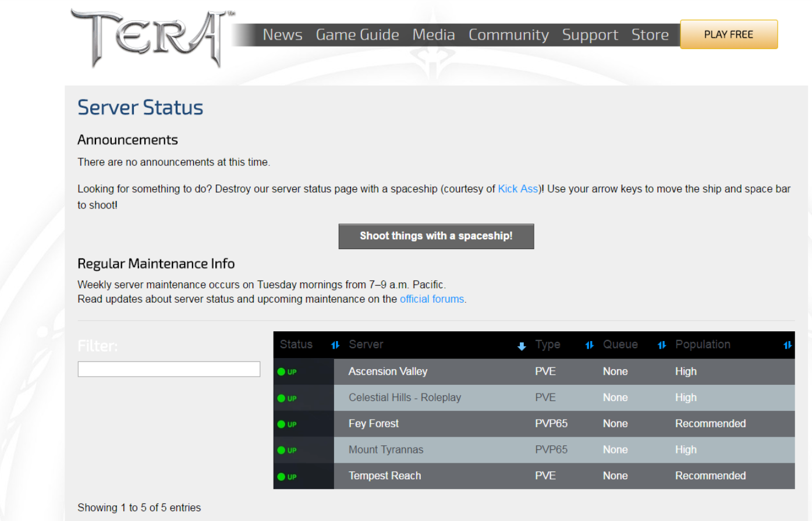Open the Store menu

point(650,35)
